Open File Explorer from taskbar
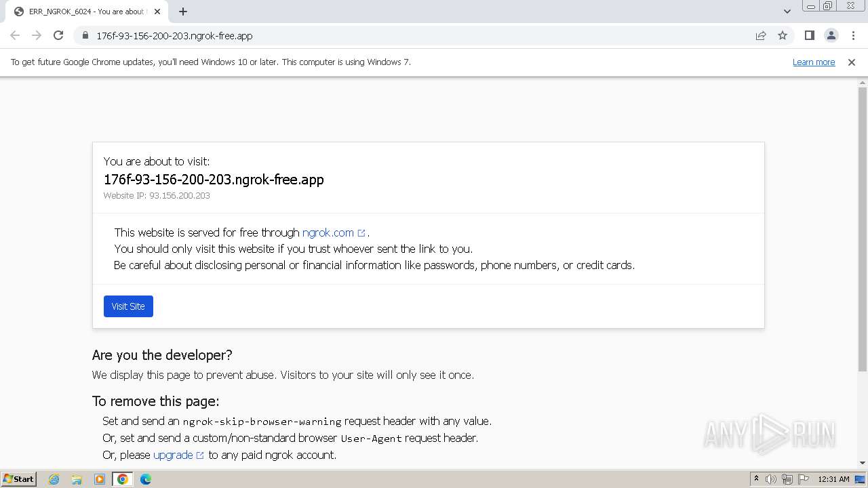Image resolution: width=868 pixels, height=488 pixels. click(77, 479)
